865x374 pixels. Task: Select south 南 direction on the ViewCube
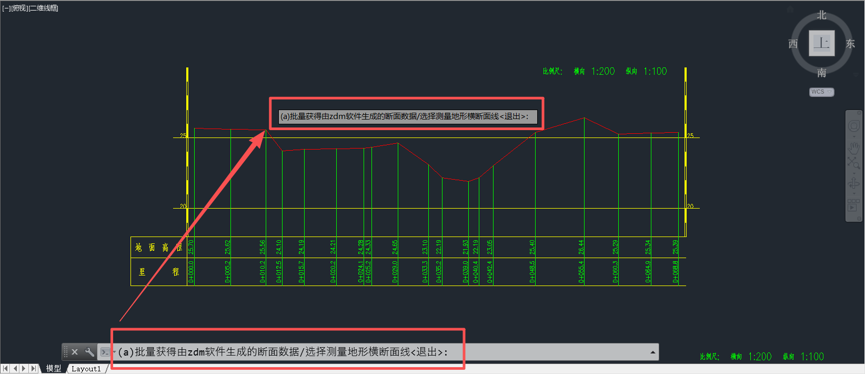(821, 72)
